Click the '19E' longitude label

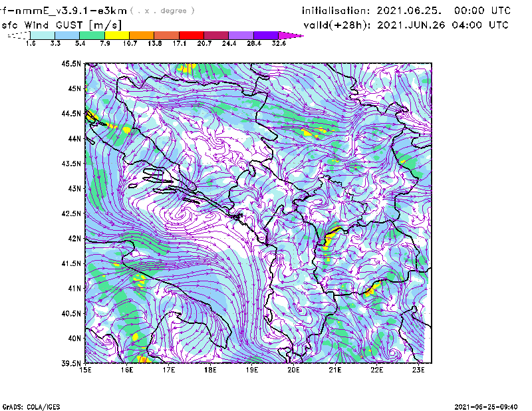pyautogui.click(x=252, y=370)
